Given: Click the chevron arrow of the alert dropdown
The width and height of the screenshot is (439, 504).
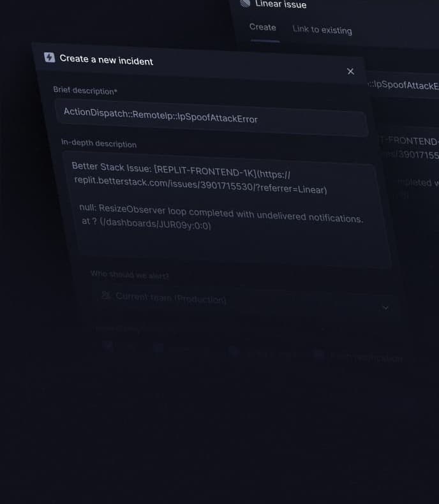Looking at the screenshot, I should (x=385, y=308).
